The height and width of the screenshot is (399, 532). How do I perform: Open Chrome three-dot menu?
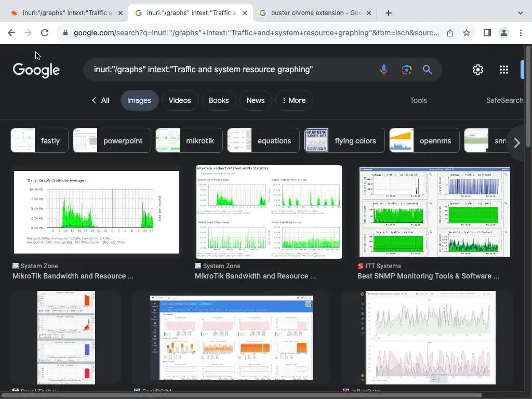click(521, 33)
